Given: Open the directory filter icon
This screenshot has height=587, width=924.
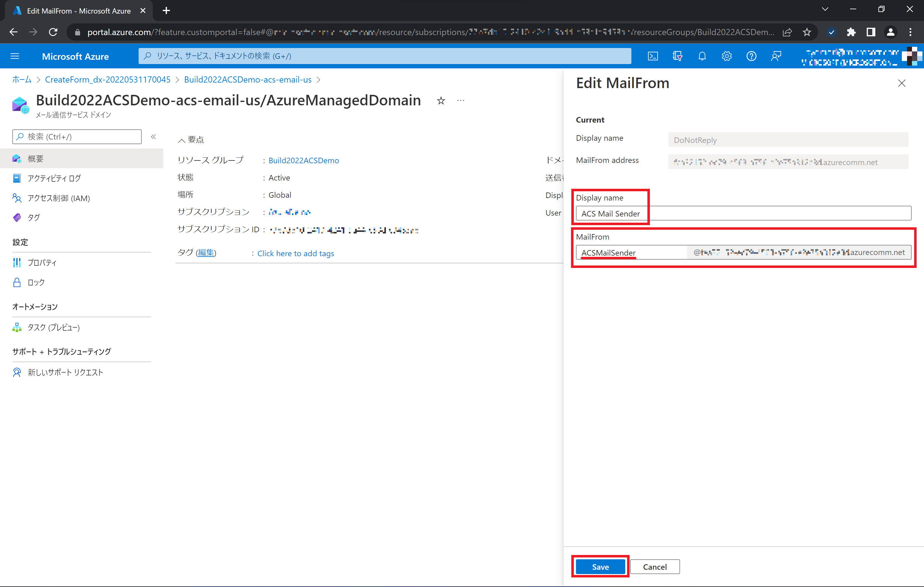Looking at the screenshot, I should click(x=678, y=56).
